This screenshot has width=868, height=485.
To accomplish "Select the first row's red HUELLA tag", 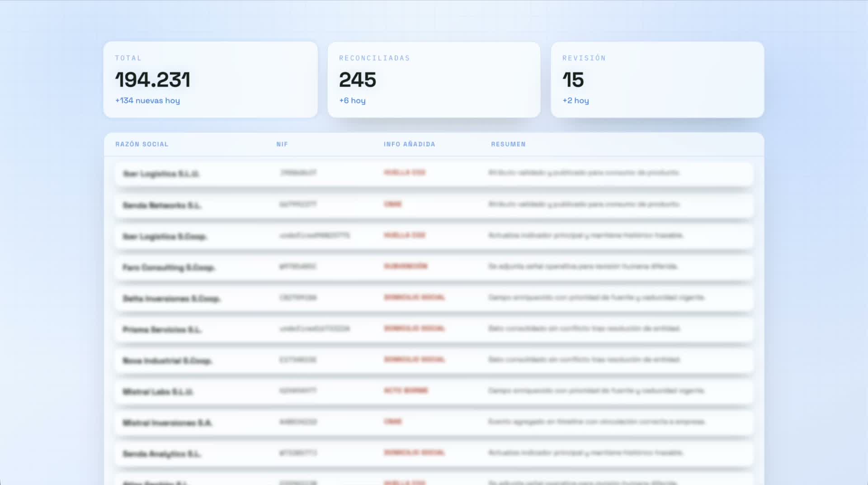I will coord(405,172).
